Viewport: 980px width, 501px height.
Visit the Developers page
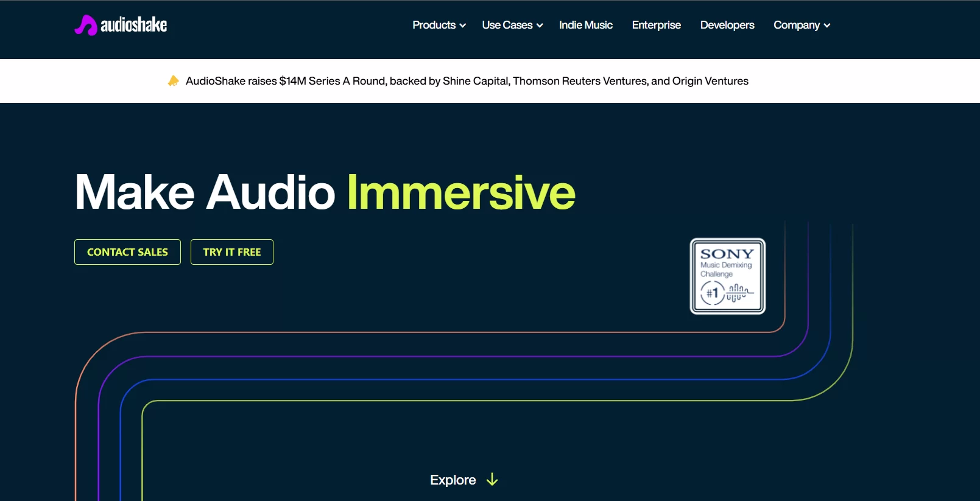pyautogui.click(x=727, y=25)
